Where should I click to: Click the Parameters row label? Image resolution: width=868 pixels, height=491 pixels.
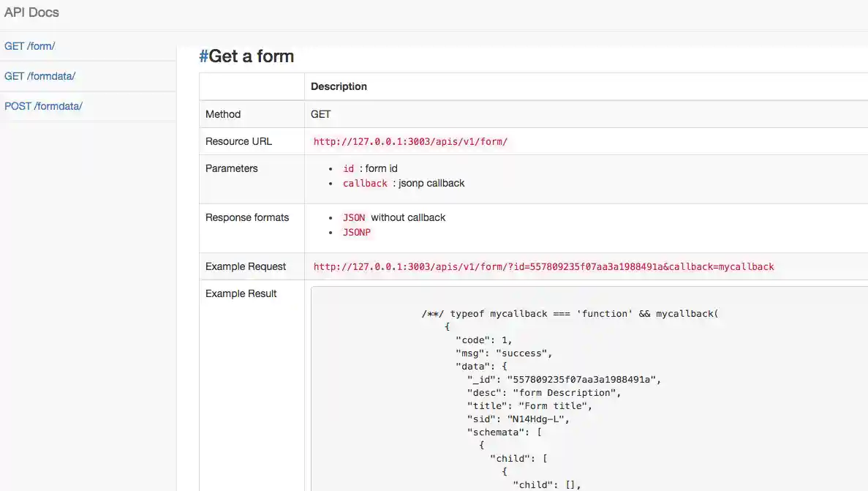tap(232, 168)
